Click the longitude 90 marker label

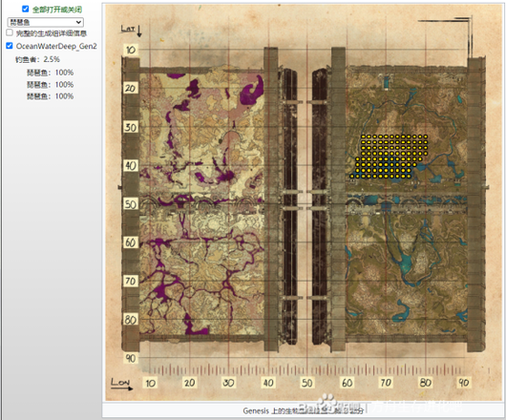point(464,383)
